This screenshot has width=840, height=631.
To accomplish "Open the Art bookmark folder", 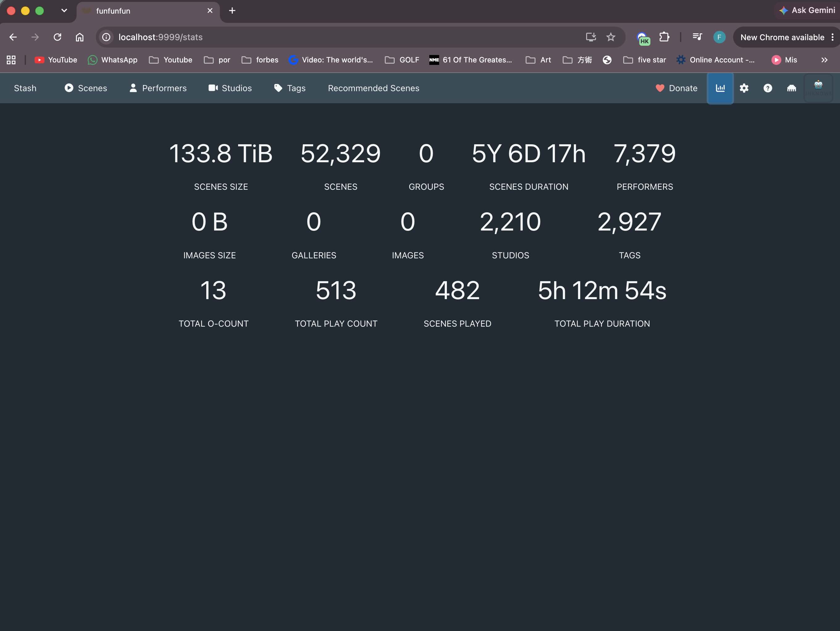I will click(538, 60).
